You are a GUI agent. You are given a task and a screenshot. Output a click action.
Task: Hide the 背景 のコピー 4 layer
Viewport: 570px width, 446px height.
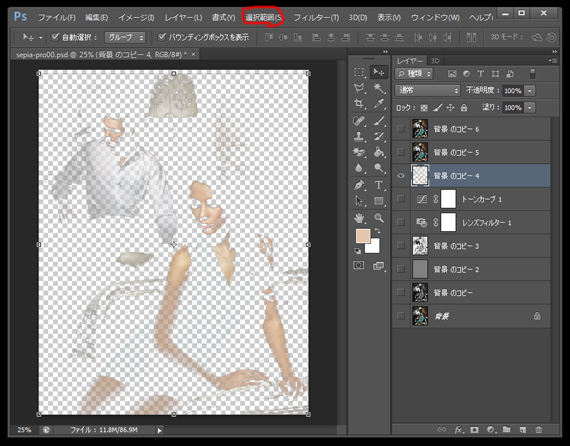pos(401,176)
